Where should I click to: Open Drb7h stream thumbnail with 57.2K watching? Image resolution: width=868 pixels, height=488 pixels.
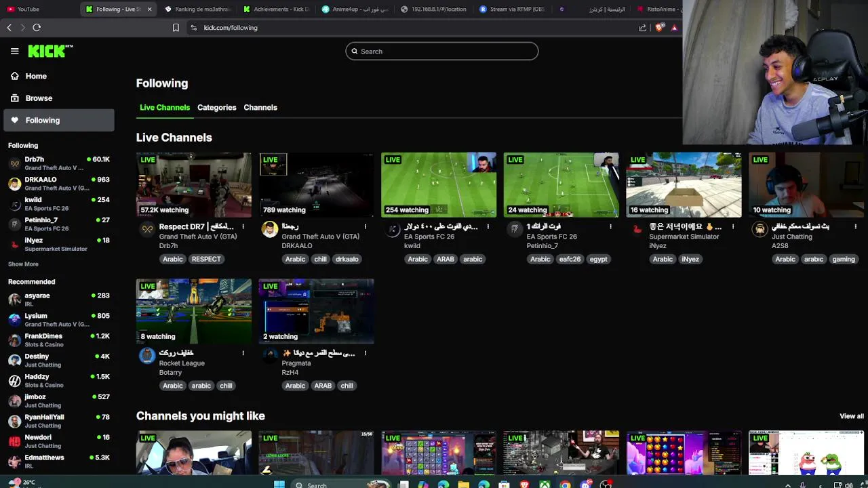pyautogui.click(x=194, y=184)
